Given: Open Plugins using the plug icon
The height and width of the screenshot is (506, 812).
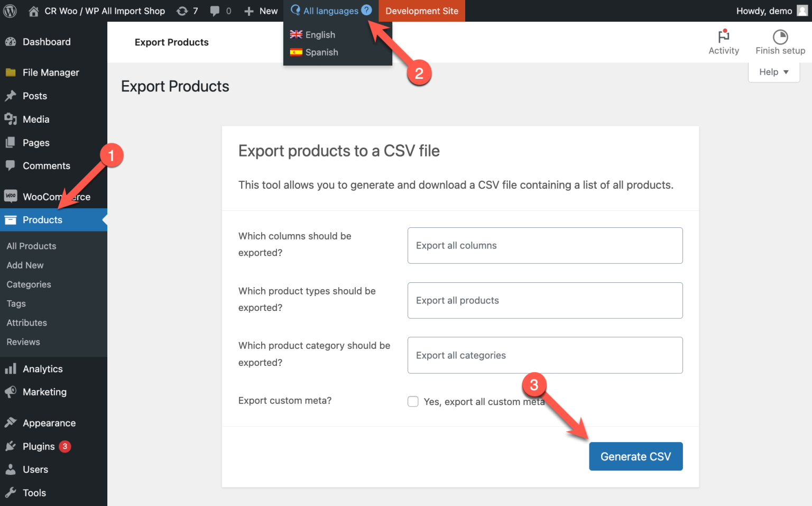Looking at the screenshot, I should pos(11,446).
